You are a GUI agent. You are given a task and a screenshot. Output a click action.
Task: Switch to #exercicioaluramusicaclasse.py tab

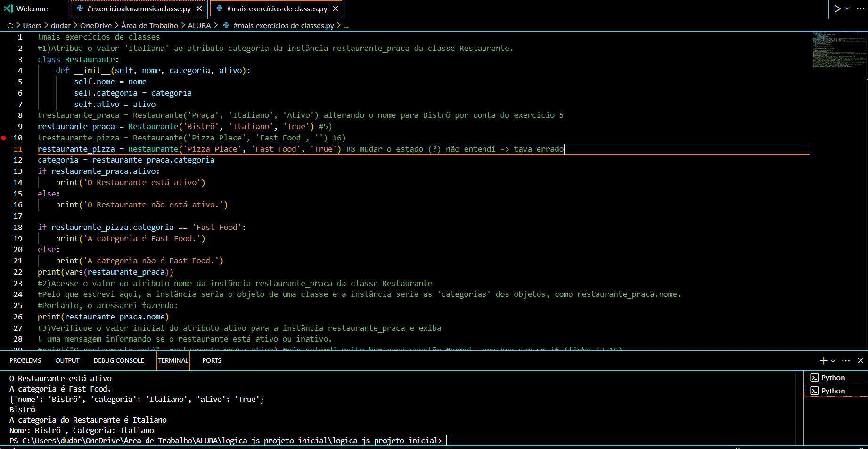click(139, 8)
